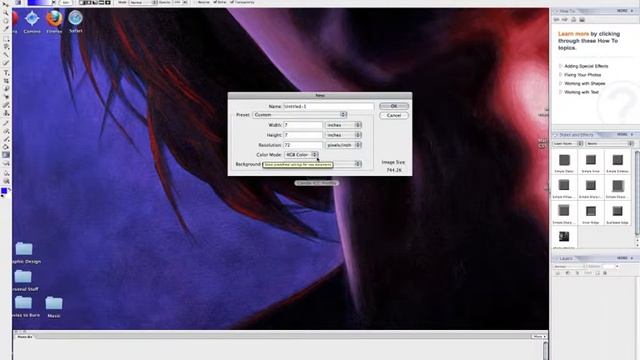Open the Height units dropdown
640x360 pixels.
click(343, 135)
